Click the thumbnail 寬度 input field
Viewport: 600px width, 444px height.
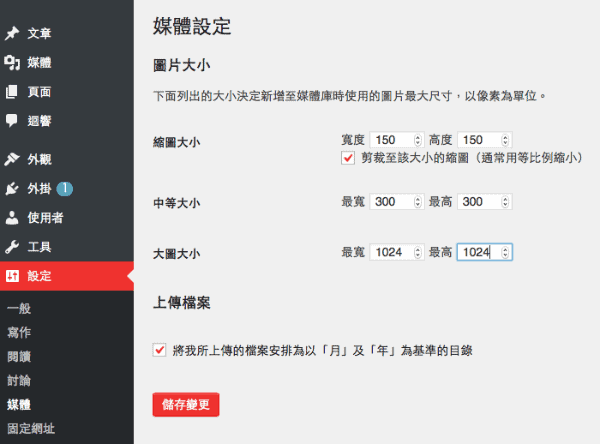[397, 140]
